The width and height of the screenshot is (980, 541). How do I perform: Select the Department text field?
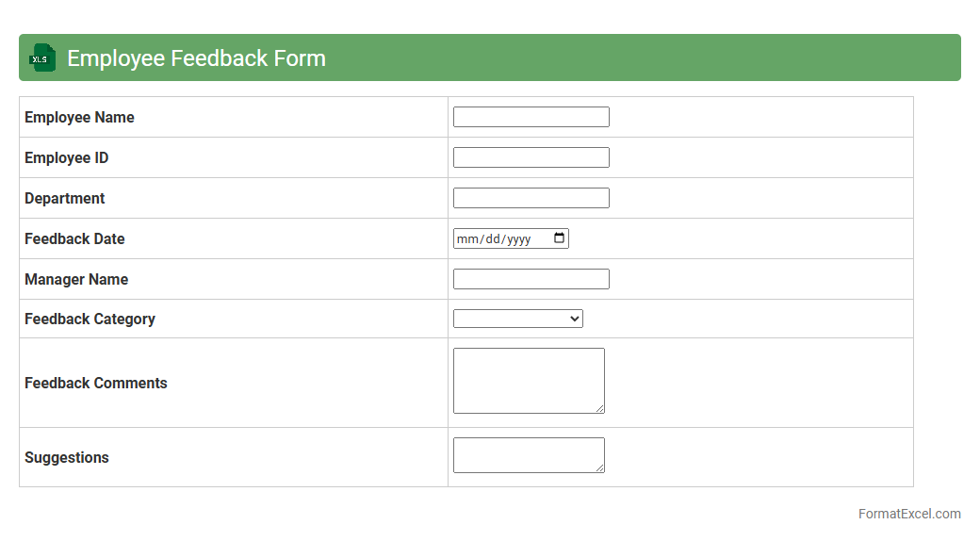[x=531, y=198]
